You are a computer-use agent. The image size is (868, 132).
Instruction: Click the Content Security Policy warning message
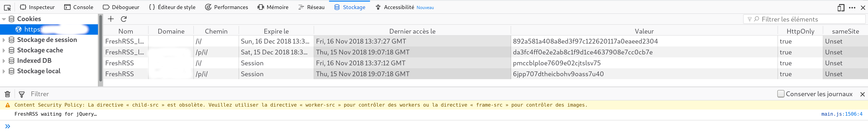point(301,105)
